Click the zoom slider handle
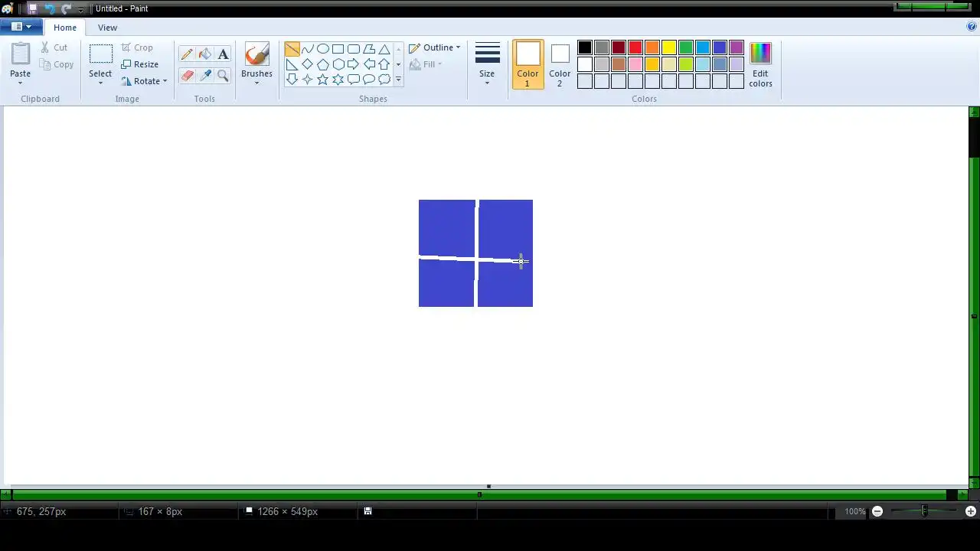This screenshot has width=980, height=551. [924, 511]
